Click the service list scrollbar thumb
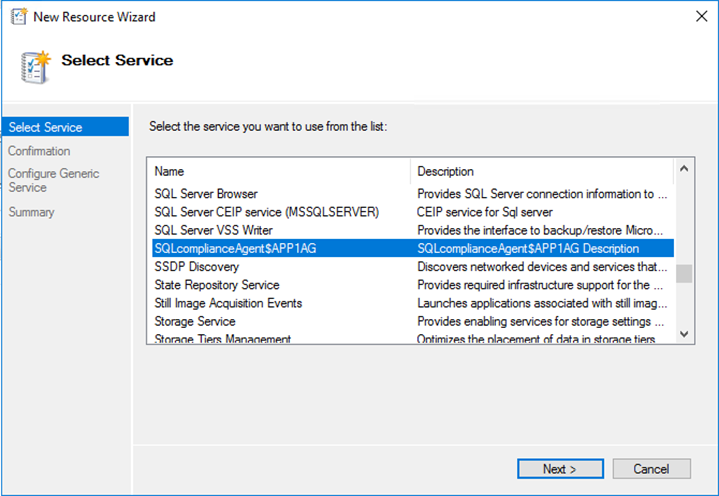 (x=684, y=274)
